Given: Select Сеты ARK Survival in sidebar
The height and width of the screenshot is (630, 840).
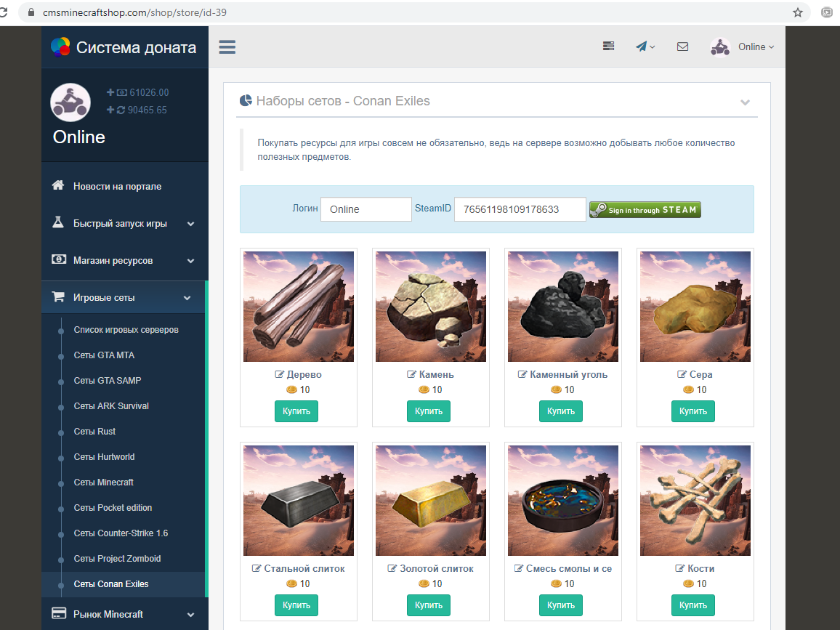Looking at the screenshot, I should coord(111,406).
